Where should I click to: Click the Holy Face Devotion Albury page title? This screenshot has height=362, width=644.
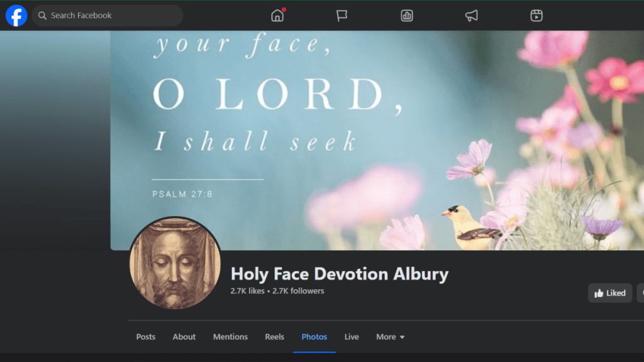click(340, 274)
